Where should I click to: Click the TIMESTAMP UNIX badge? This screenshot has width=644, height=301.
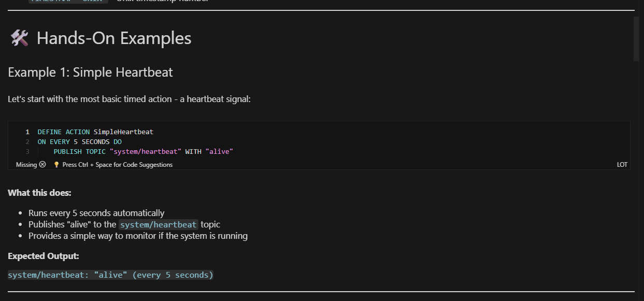[x=68, y=2]
